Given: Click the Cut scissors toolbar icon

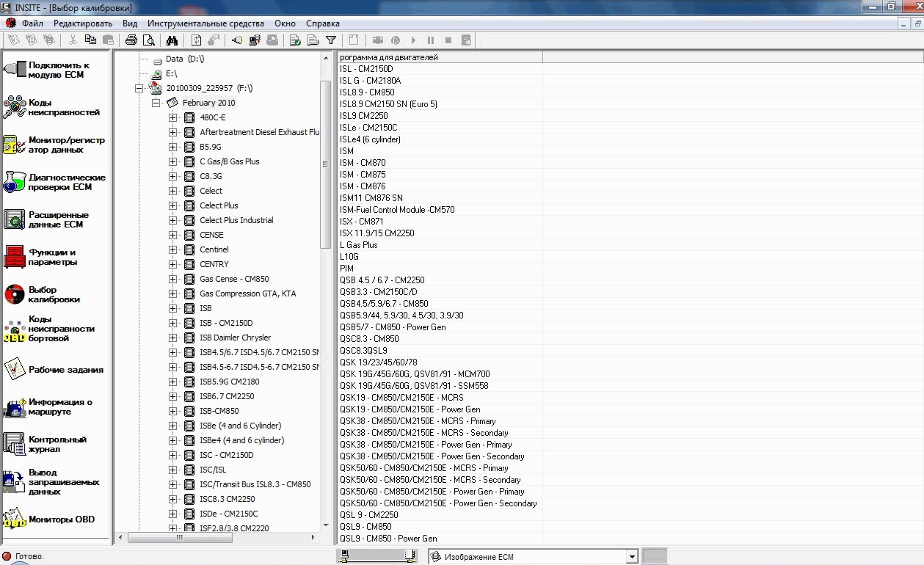Looking at the screenshot, I should (73, 40).
